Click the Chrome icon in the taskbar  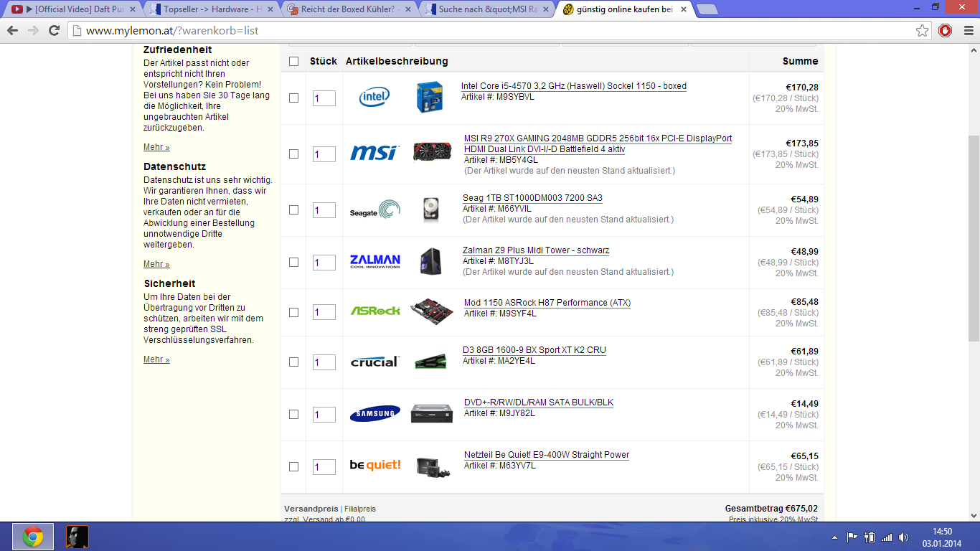click(33, 537)
